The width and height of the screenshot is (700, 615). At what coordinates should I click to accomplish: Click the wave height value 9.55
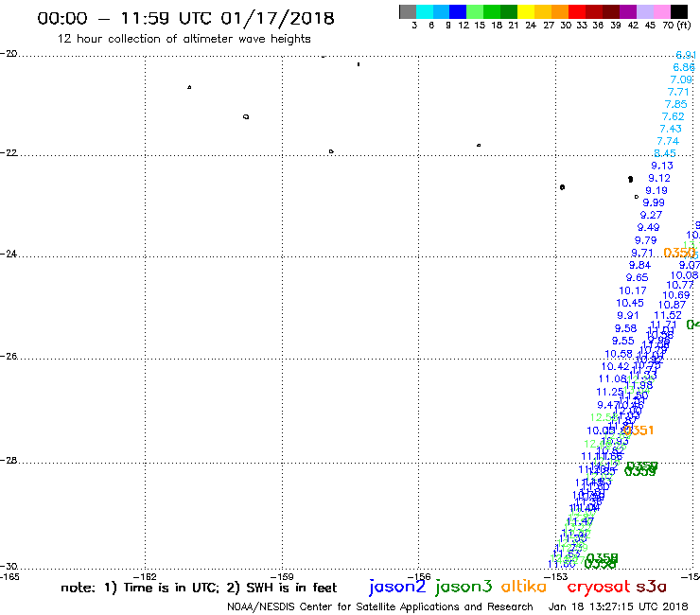[622, 341]
